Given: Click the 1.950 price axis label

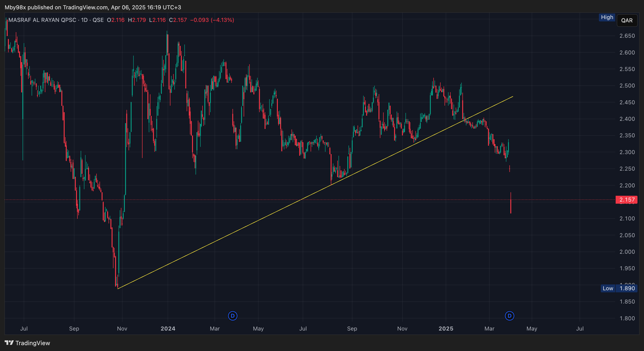Looking at the screenshot, I should pos(627,268).
